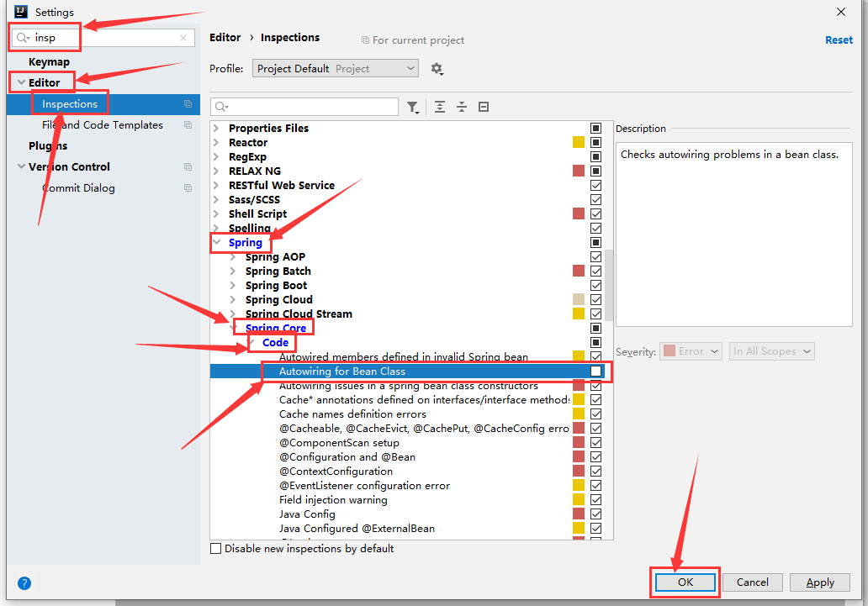
Task: Expand the Spring Batch group arrow
Action: [233, 271]
